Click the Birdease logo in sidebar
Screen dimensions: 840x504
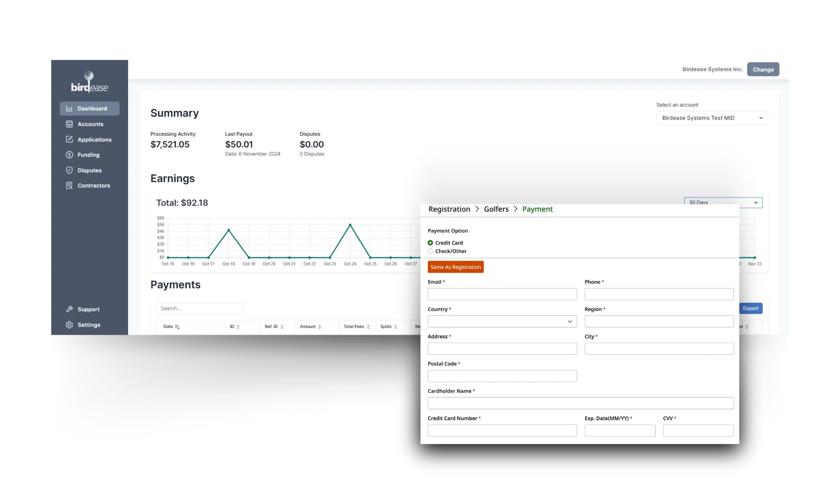(x=89, y=82)
